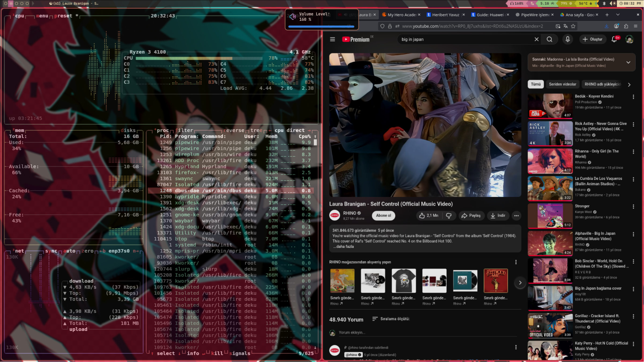Open the Sıralama ölçütü sort dropdown
Image resolution: width=644 pixels, height=362 pixels.
(x=391, y=319)
